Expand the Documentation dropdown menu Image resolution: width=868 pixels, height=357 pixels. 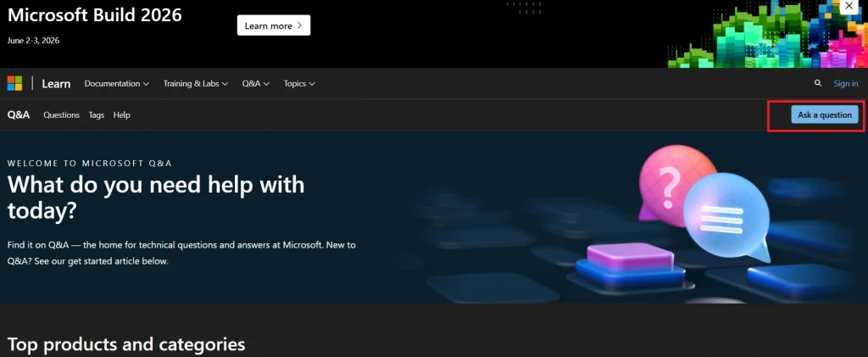(117, 84)
